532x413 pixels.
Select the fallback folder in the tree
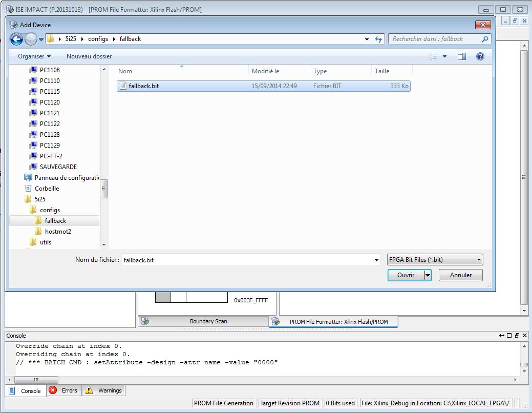pyautogui.click(x=55, y=221)
